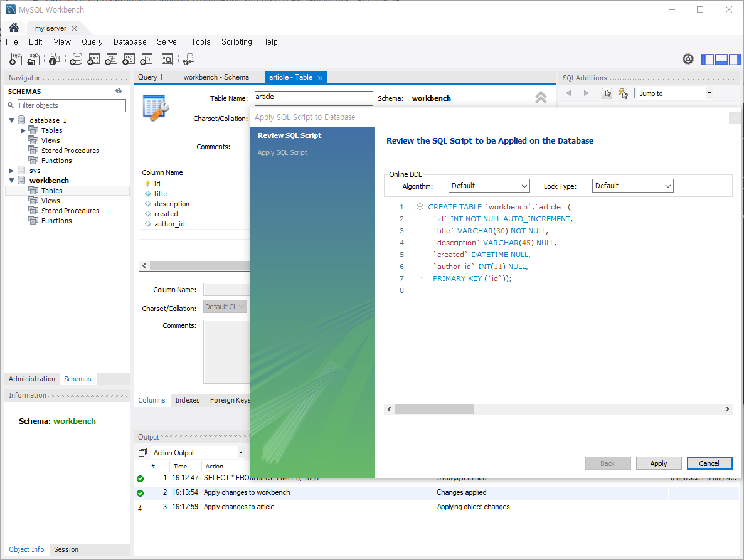Switch to the Indexes tab
Screen dimensions: 744x560
tap(188, 400)
